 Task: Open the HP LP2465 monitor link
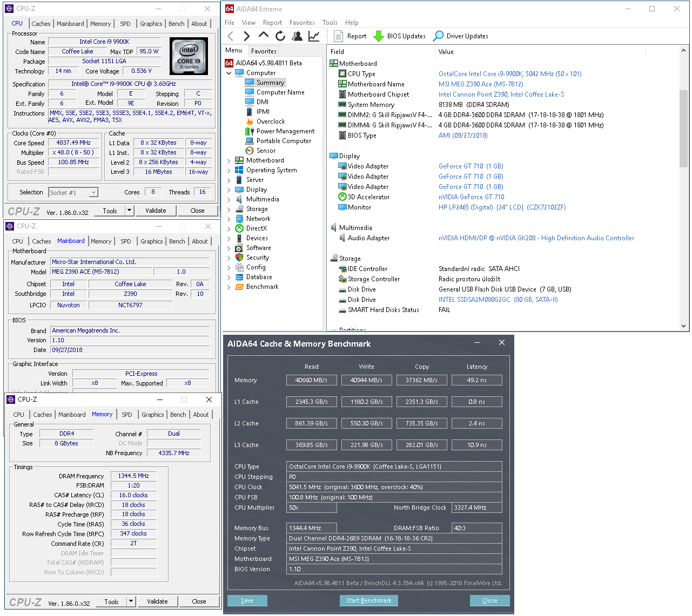[x=502, y=207]
